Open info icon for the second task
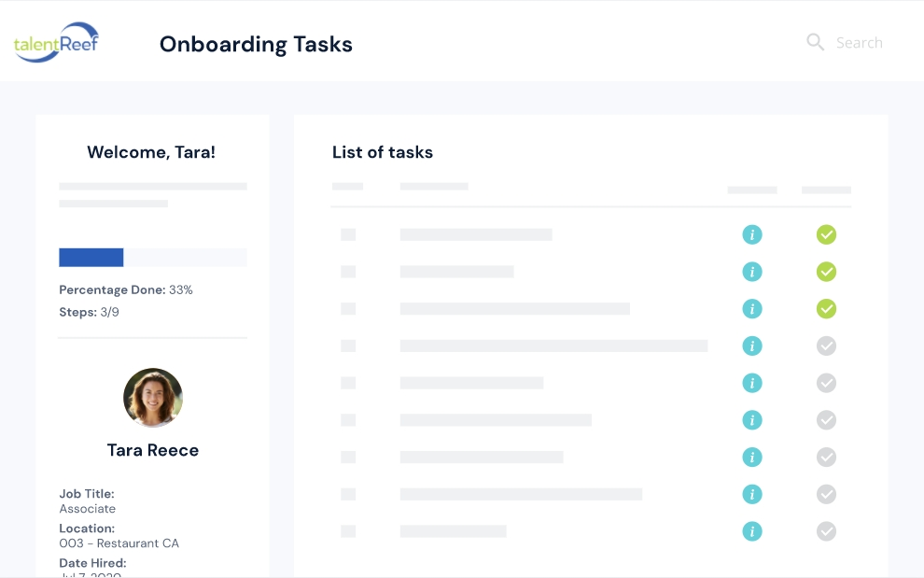Screen dimensions: 924x578 (x=752, y=272)
